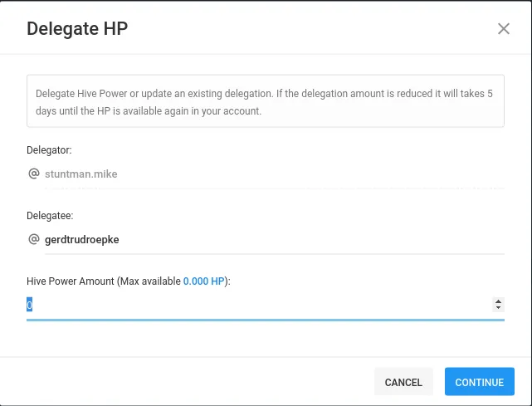The width and height of the screenshot is (532, 406).
Task: Click the Delegatee: label
Action: (x=50, y=216)
